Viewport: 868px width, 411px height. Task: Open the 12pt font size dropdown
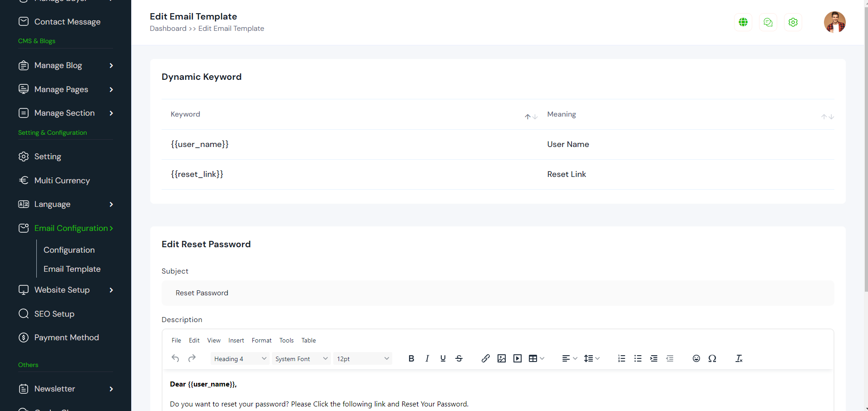click(x=362, y=359)
